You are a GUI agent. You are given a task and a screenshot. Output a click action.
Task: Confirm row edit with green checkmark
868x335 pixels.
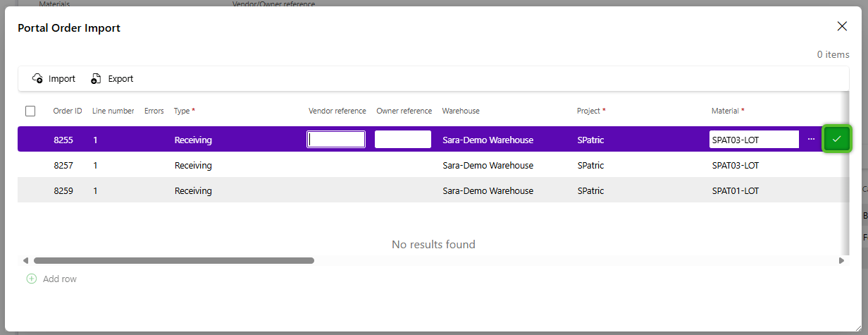[x=836, y=139]
